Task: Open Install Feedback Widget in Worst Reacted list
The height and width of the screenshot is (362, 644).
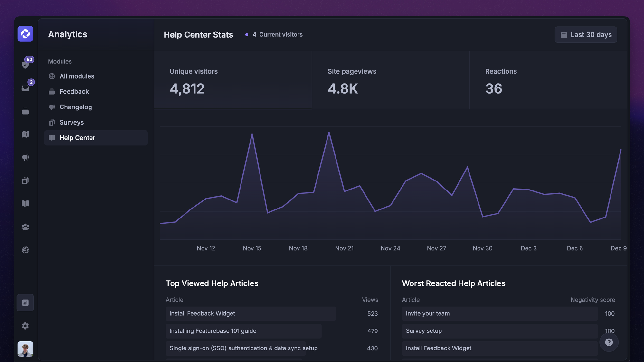Action: pyautogui.click(x=500, y=348)
